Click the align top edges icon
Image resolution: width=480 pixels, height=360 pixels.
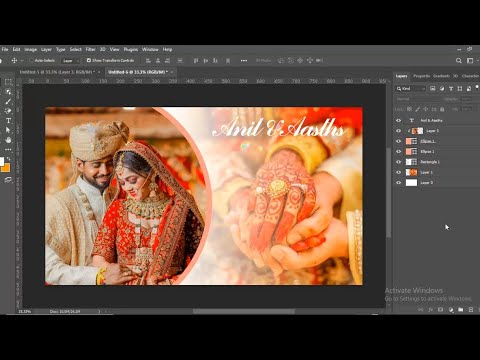click(x=196, y=60)
